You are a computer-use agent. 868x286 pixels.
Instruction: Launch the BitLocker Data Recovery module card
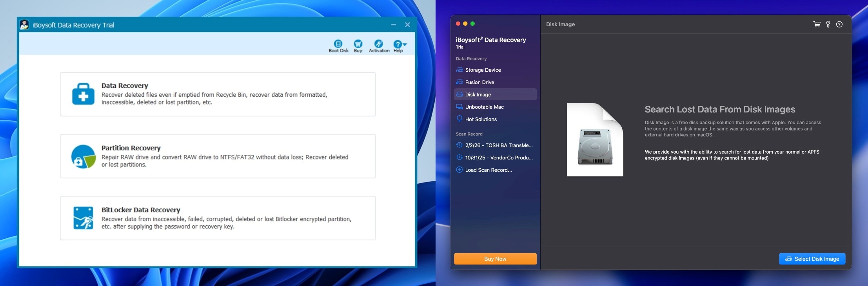pyautogui.click(x=218, y=218)
